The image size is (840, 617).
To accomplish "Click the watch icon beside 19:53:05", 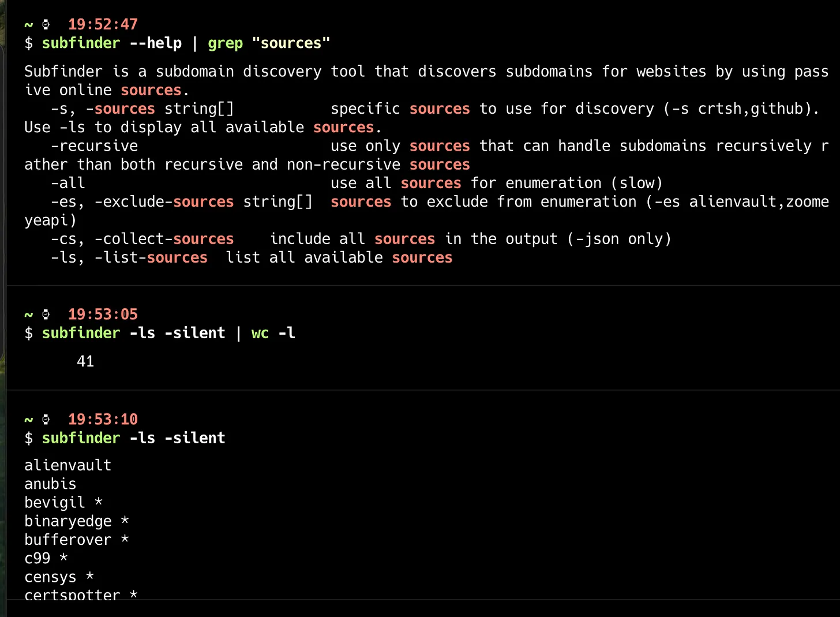I will 46,315.
